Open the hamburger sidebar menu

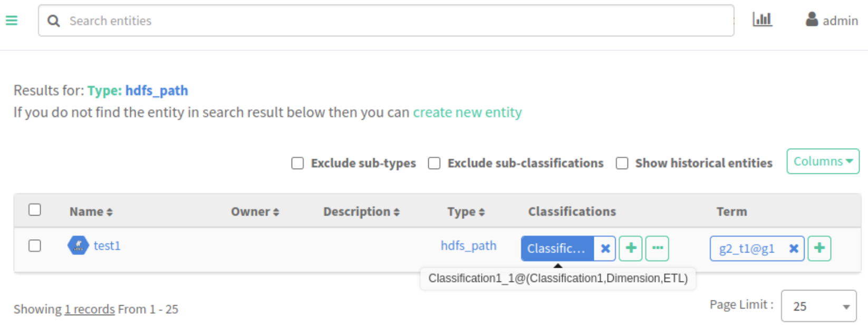tap(12, 21)
